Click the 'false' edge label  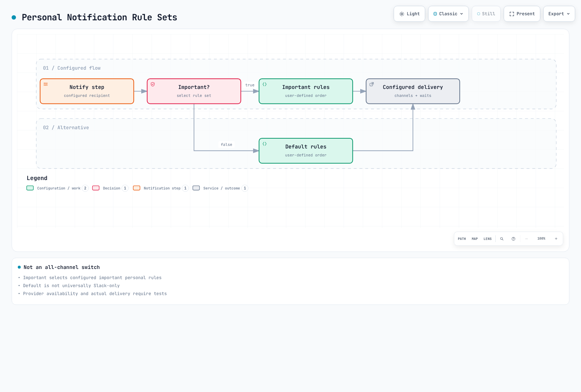pyautogui.click(x=227, y=145)
